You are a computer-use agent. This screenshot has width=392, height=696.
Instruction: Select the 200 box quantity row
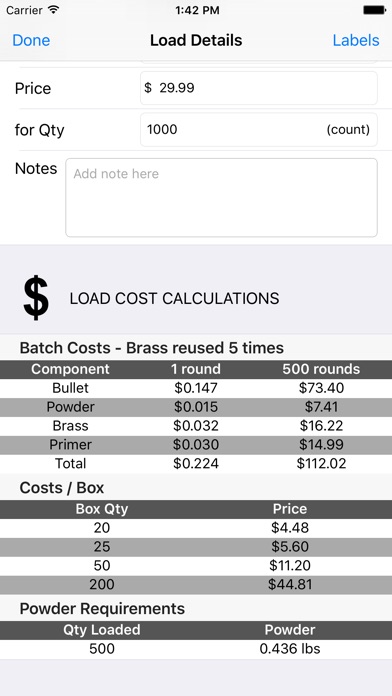(196, 585)
